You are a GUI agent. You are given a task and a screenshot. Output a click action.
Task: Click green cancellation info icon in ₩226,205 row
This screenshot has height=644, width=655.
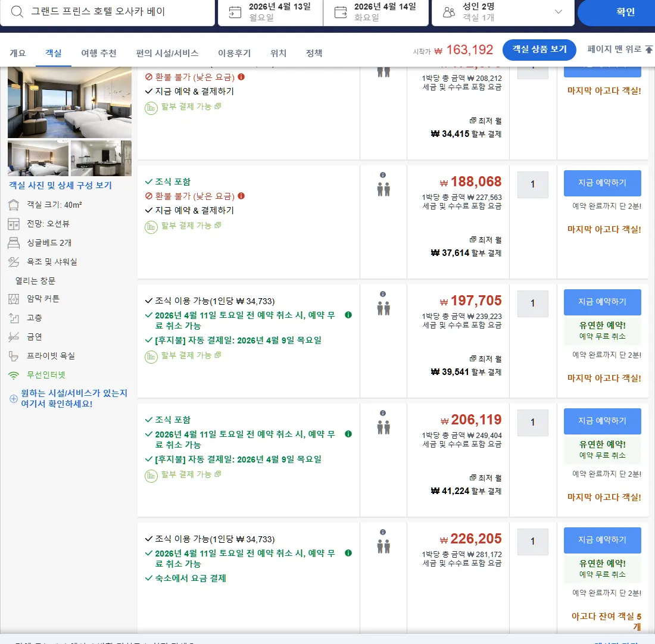348,553
